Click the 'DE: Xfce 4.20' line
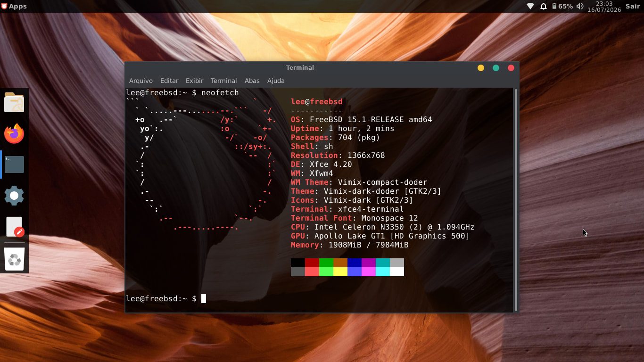The width and height of the screenshot is (644, 362). pos(322,165)
